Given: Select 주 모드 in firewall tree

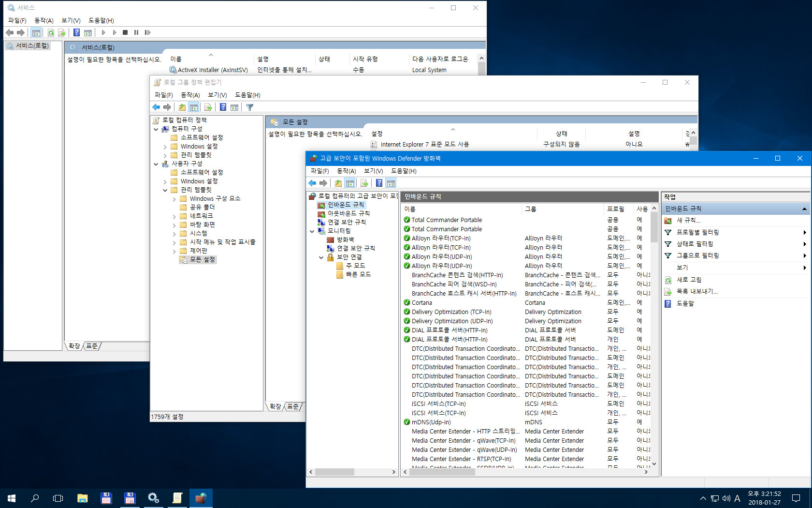Looking at the screenshot, I should point(355,266).
